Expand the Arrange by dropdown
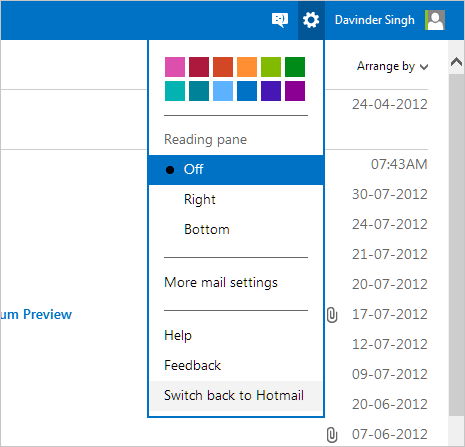465x447 pixels. (392, 66)
